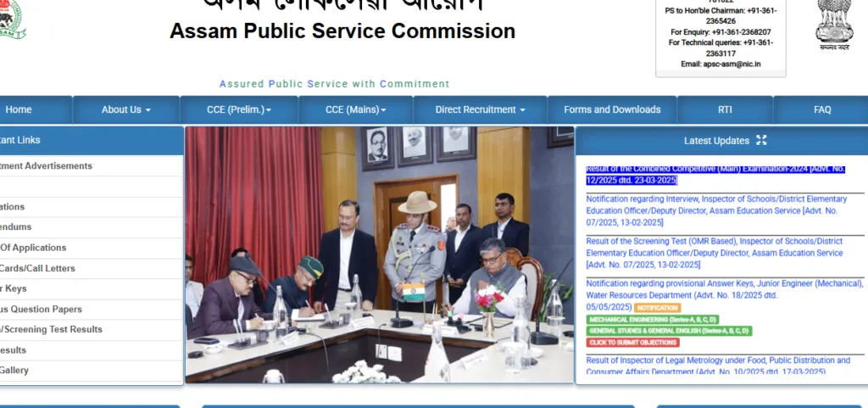
Task: Expand the Latest Updates fullscreen icon
Action: click(x=761, y=141)
